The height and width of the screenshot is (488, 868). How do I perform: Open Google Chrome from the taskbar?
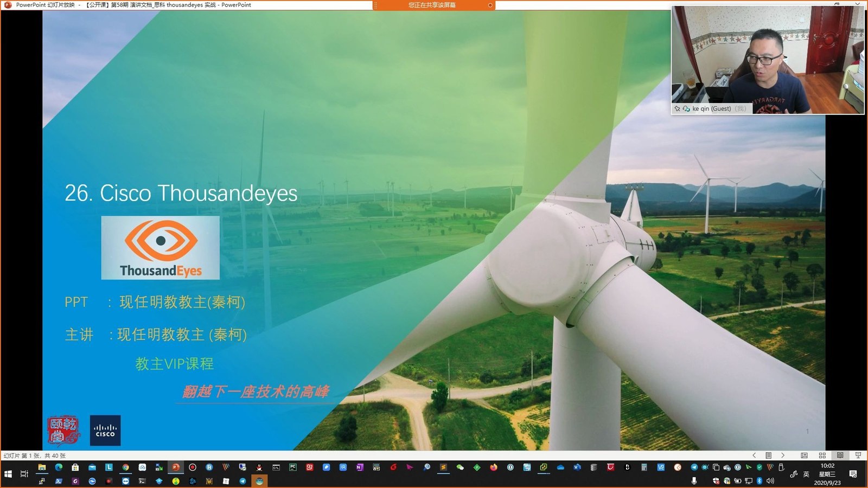[125, 467]
